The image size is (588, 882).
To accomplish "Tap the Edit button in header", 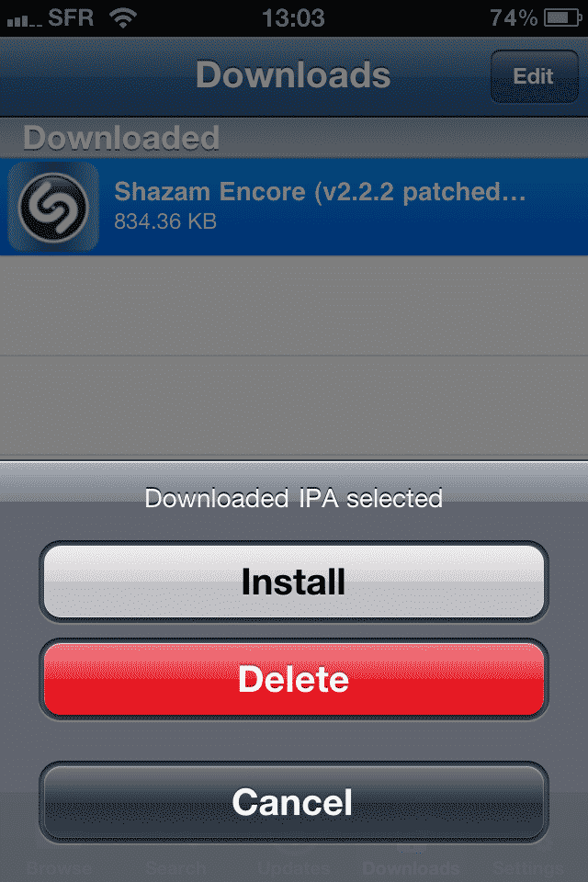I will tap(534, 76).
